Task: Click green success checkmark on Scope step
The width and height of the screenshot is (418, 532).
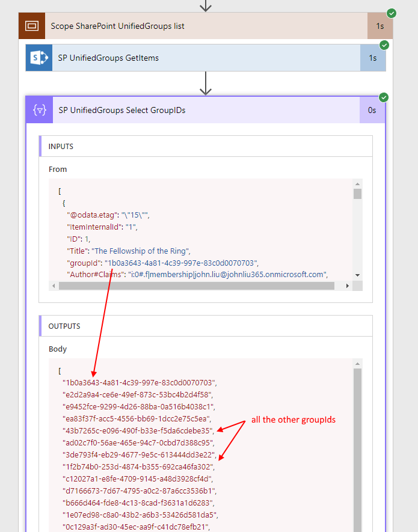Action: tap(392, 13)
